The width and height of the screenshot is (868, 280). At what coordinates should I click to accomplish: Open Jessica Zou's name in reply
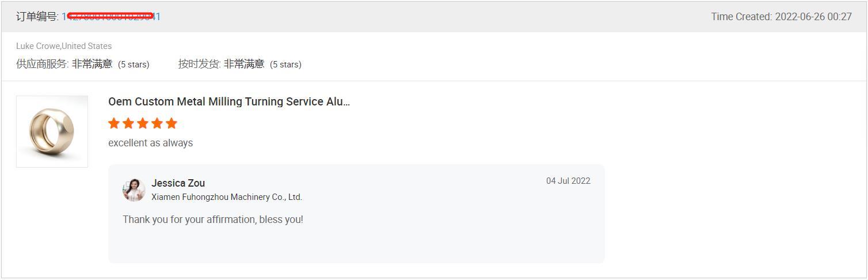(x=178, y=183)
